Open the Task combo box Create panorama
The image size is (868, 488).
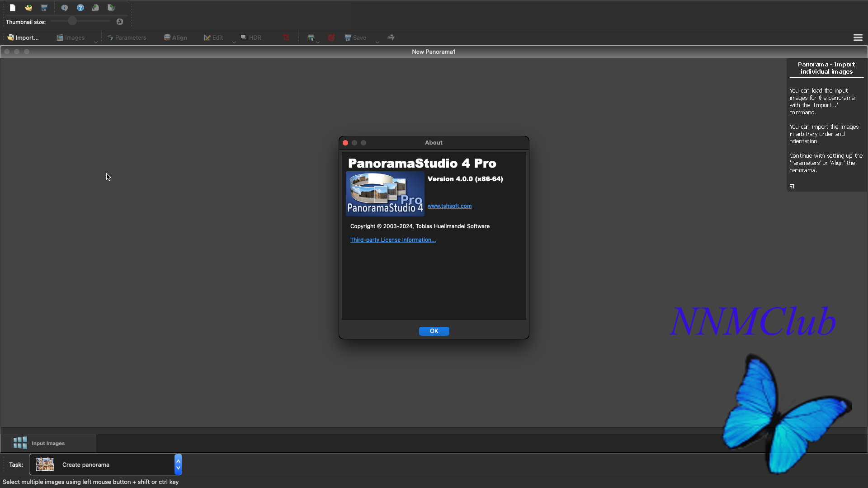pyautogui.click(x=105, y=465)
